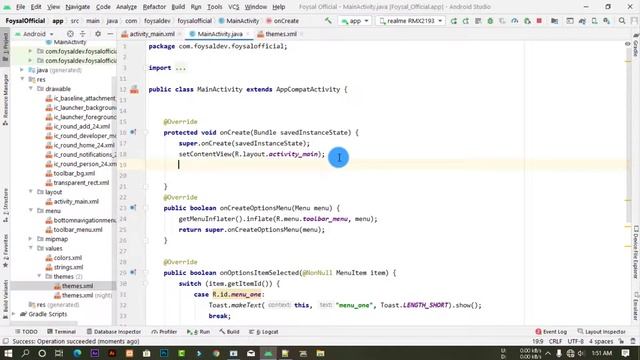Hide the Project panel with minus icon

point(110,34)
